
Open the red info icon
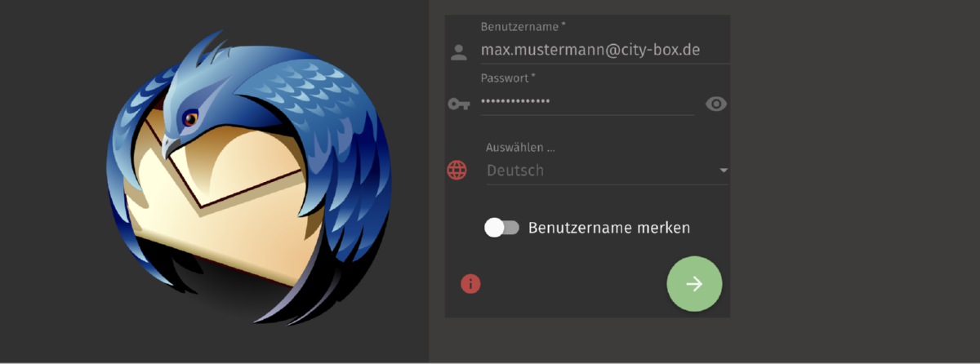coord(471,284)
